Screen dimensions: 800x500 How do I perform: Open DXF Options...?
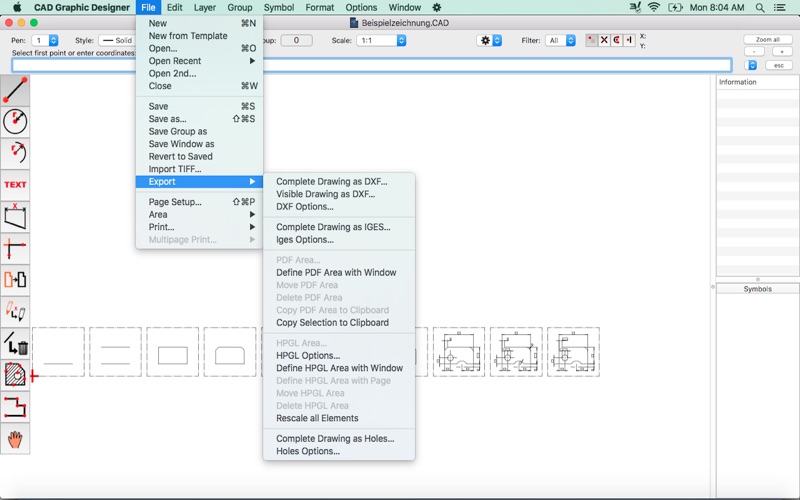pos(339,207)
